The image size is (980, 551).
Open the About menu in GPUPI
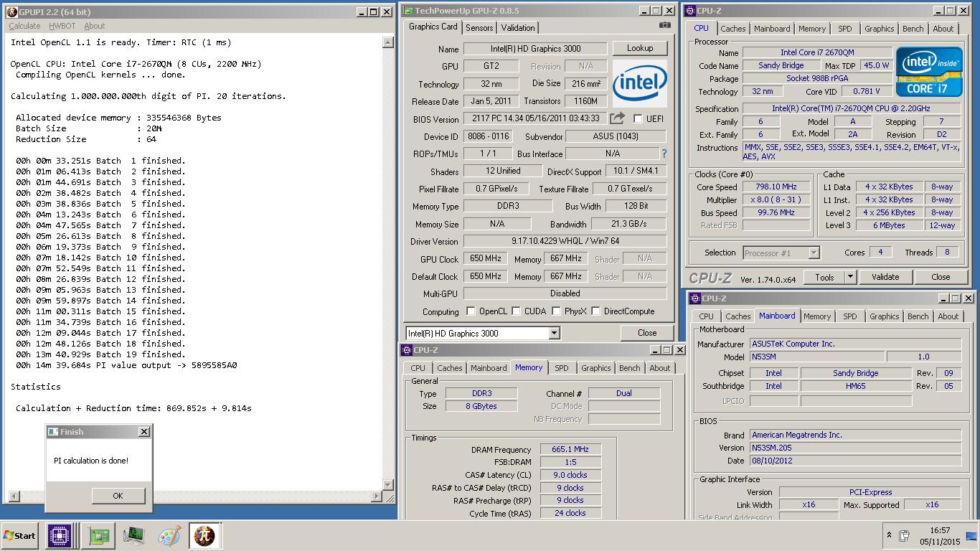tap(95, 26)
